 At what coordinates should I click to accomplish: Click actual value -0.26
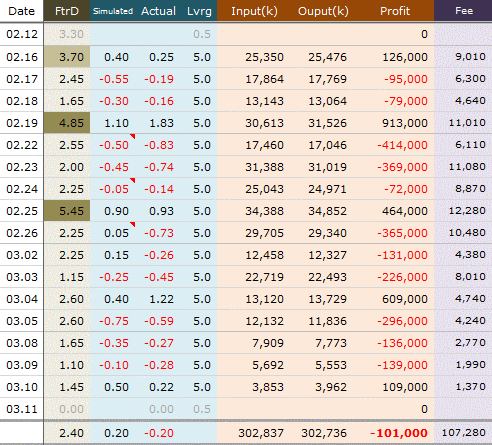click(x=159, y=255)
